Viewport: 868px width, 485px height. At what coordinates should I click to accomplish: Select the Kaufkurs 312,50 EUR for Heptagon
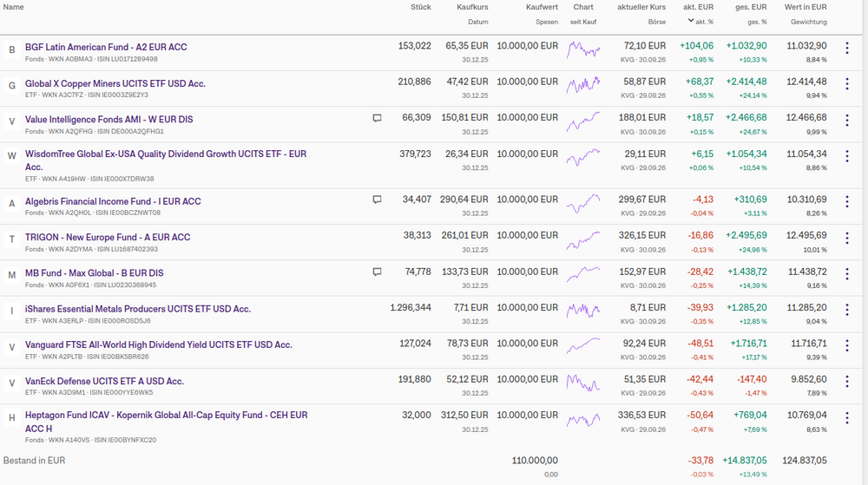[x=464, y=416]
